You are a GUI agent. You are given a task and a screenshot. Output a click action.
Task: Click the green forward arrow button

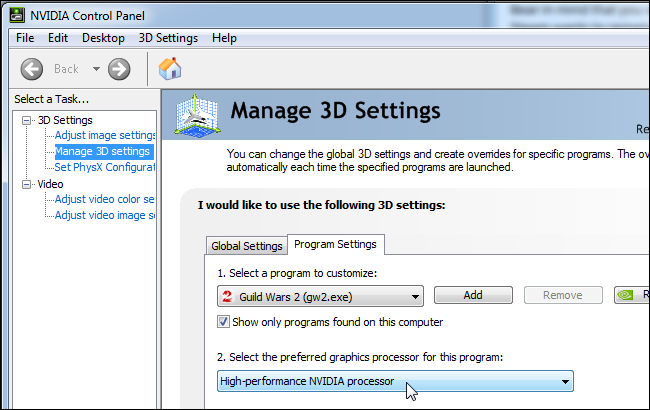click(119, 69)
